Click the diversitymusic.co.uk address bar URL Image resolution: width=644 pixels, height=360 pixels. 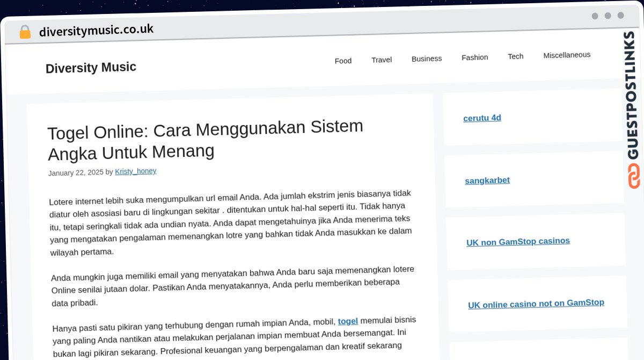96,30
